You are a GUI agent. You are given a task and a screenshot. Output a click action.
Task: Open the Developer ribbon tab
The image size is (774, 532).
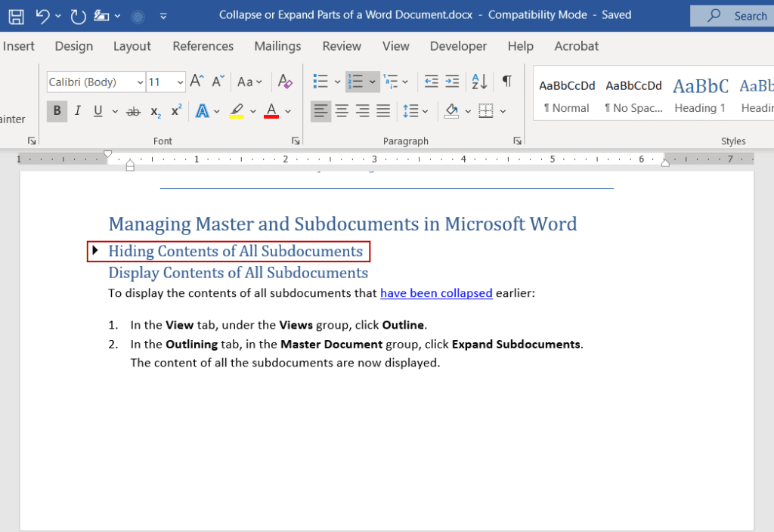click(x=458, y=46)
